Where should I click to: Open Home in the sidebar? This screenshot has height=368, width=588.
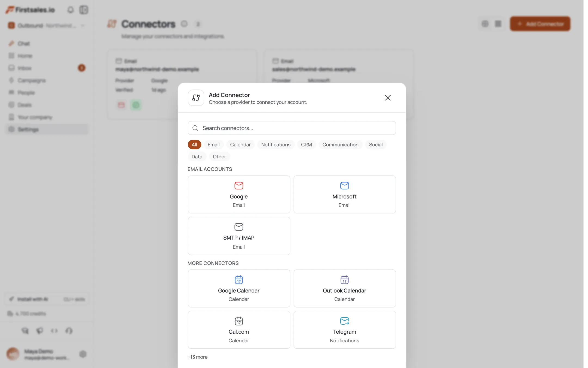click(47, 56)
